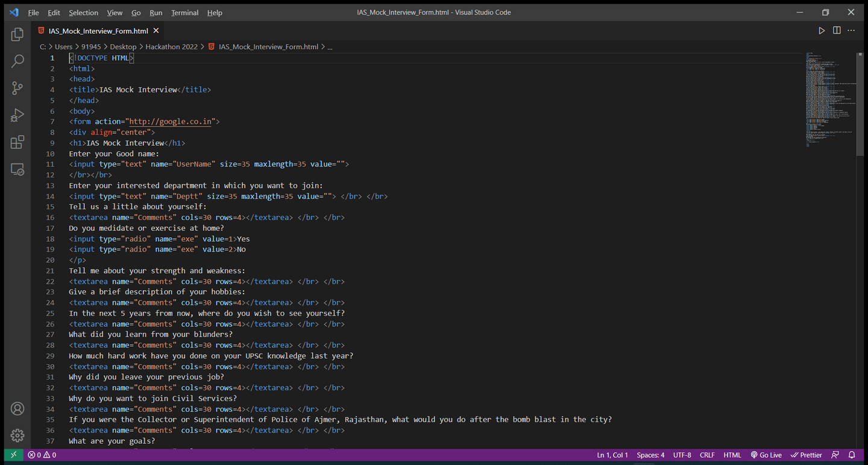868x465 pixels.
Task: Open Run and Debug view icon
Action: coord(17,115)
